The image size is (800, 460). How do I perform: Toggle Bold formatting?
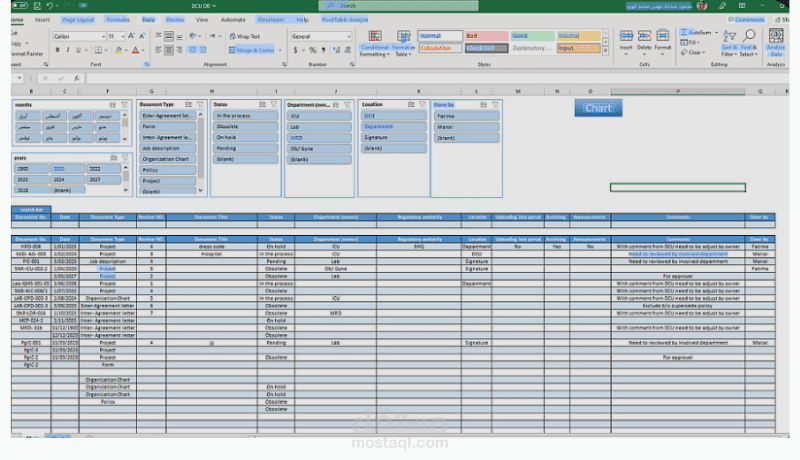pos(57,50)
